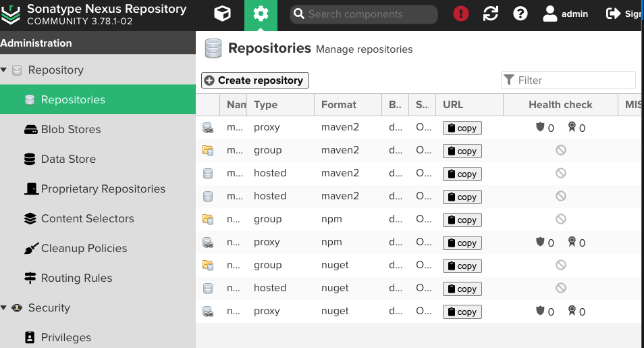Click the Sonatype Nexus logo icon
Screen dimensions: 644x348
tap(11, 14)
